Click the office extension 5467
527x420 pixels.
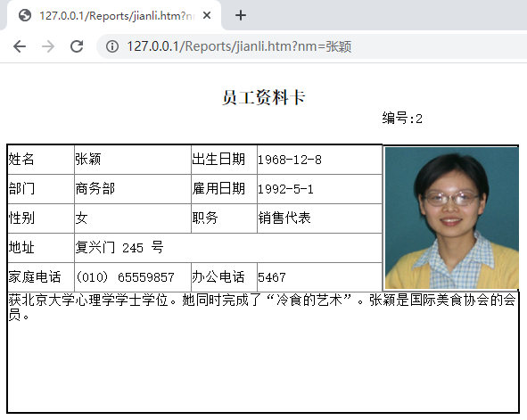[272, 277]
